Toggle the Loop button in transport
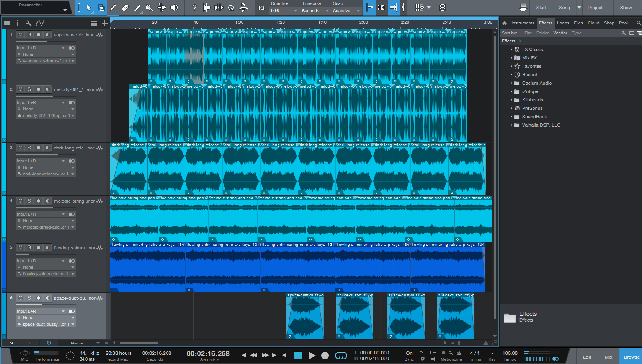The height and width of the screenshot is (364, 642). coord(341,356)
